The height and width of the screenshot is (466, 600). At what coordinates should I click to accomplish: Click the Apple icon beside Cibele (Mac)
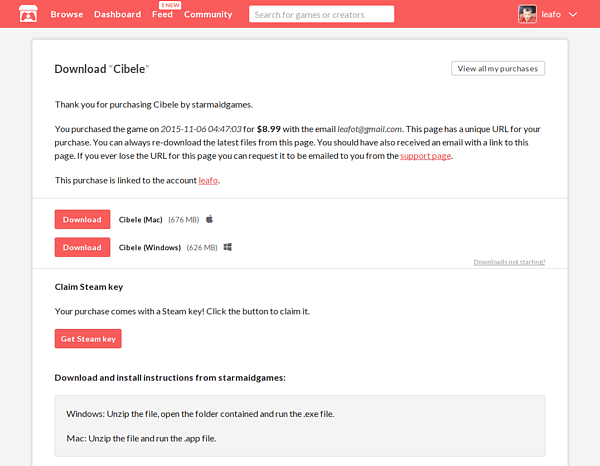pos(210,219)
